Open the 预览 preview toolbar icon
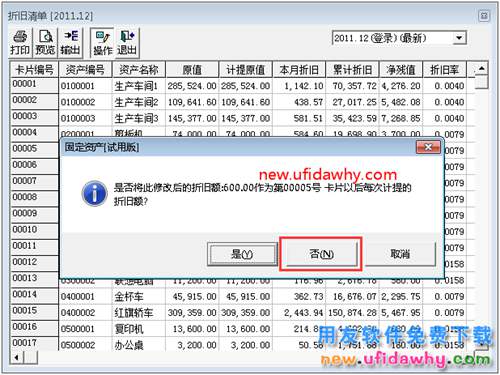The height and width of the screenshot is (375, 500). pos(45,43)
